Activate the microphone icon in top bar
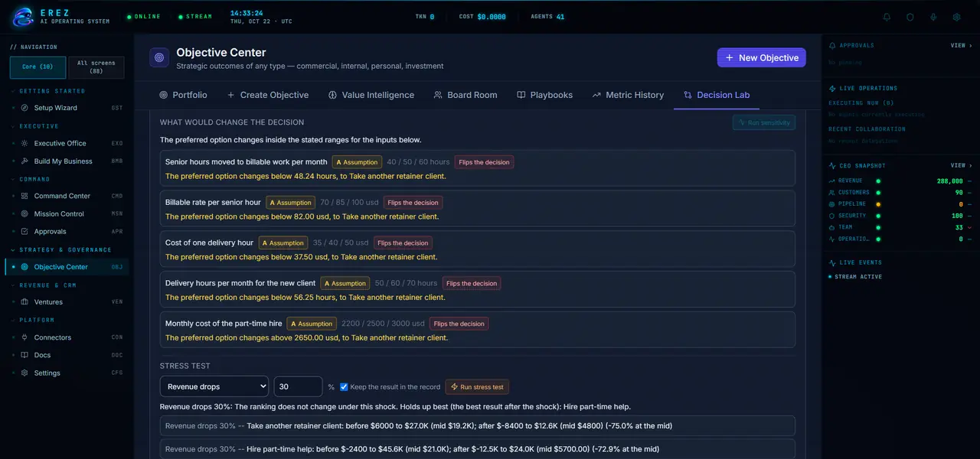Screen dimensions: 980x459 (933, 17)
